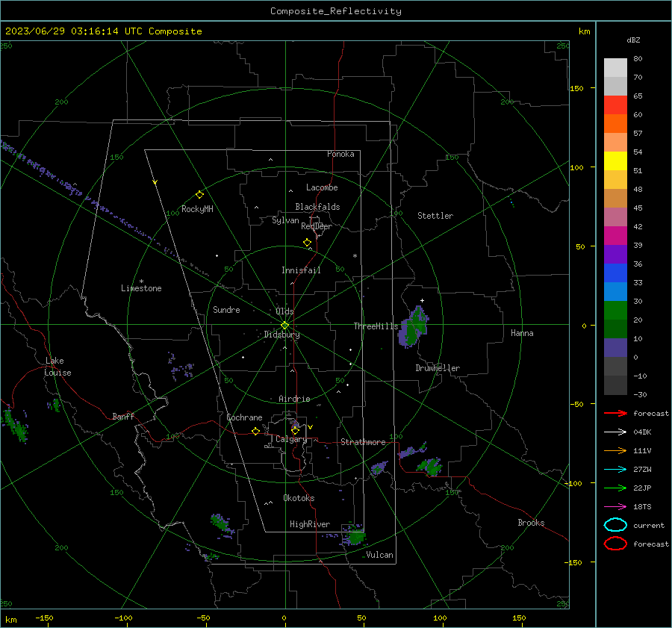The height and width of the screenshot is (628, 672).
Task: Click the Composite_Reflectivity title
Action: coord(335,11)
